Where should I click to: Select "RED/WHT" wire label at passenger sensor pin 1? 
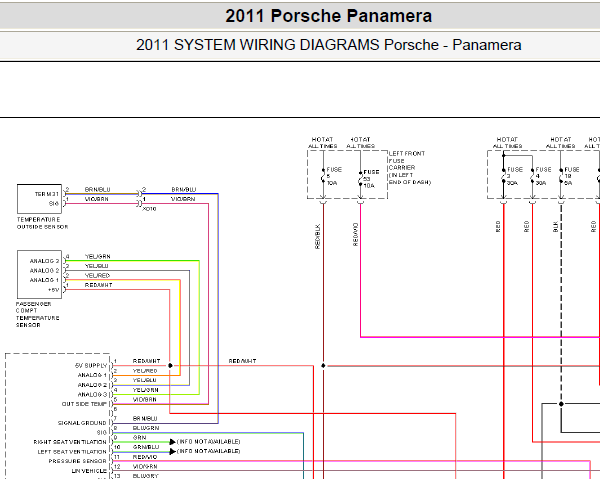point(98,285)
